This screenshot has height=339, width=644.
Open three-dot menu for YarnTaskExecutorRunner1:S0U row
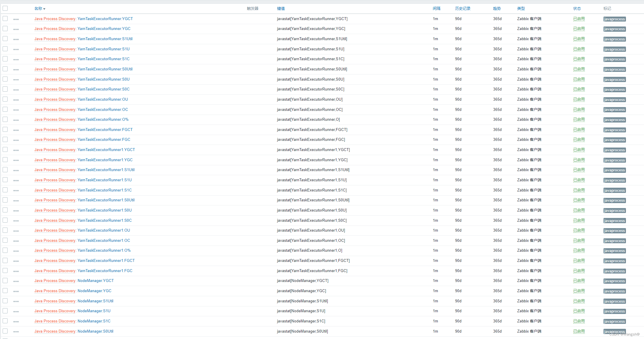pyautogui.click(x=16, y=211)
